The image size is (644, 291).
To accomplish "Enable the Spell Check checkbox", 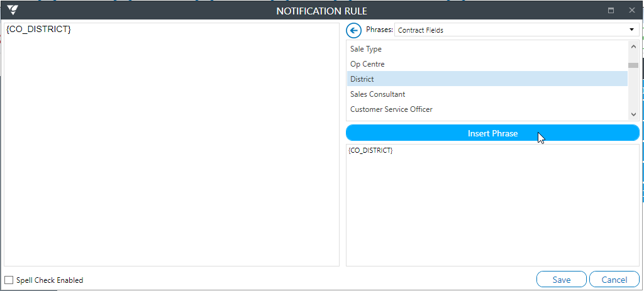I will click(9, 280).
